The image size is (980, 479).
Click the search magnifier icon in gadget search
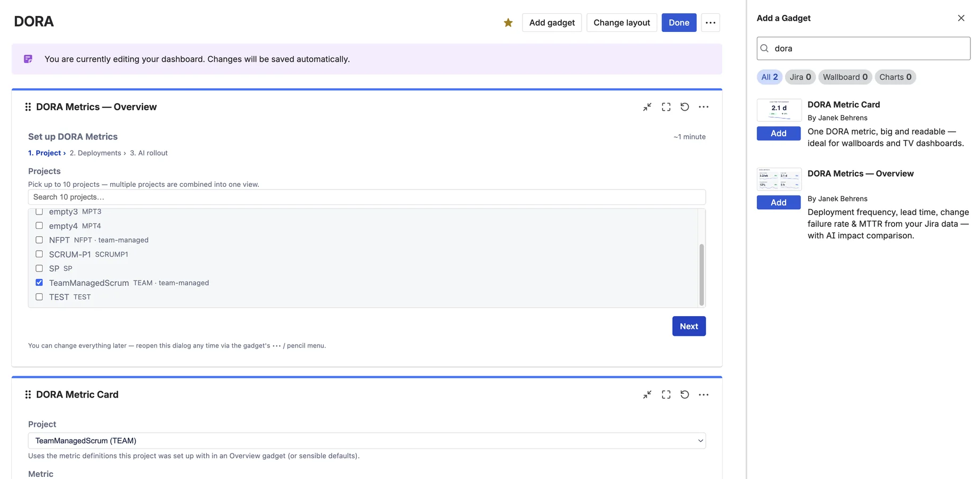(765, 48)
